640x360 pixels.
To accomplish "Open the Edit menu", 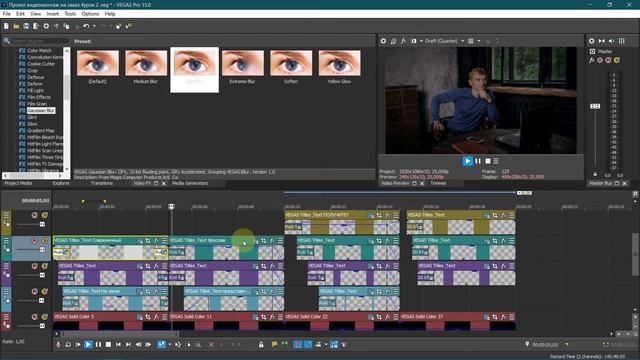I will coord(20,14).
